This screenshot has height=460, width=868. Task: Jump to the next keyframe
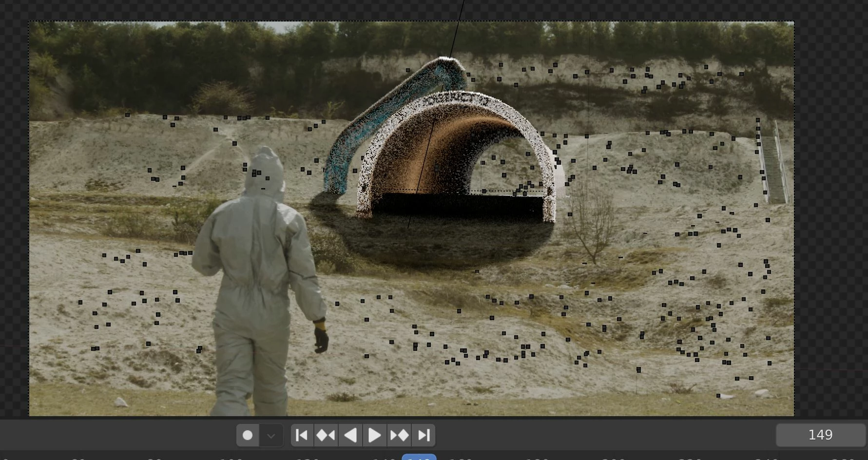point(399,435)
